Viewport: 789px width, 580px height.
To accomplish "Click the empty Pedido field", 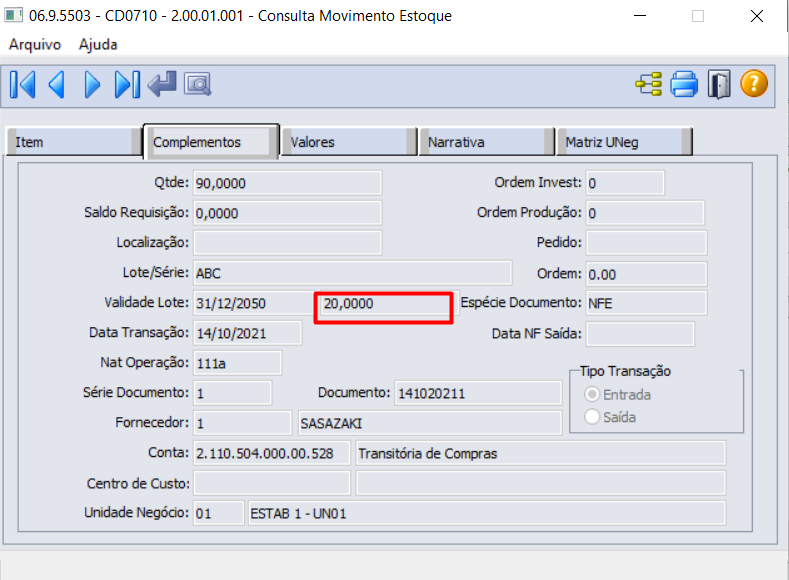I will [646, 243].
